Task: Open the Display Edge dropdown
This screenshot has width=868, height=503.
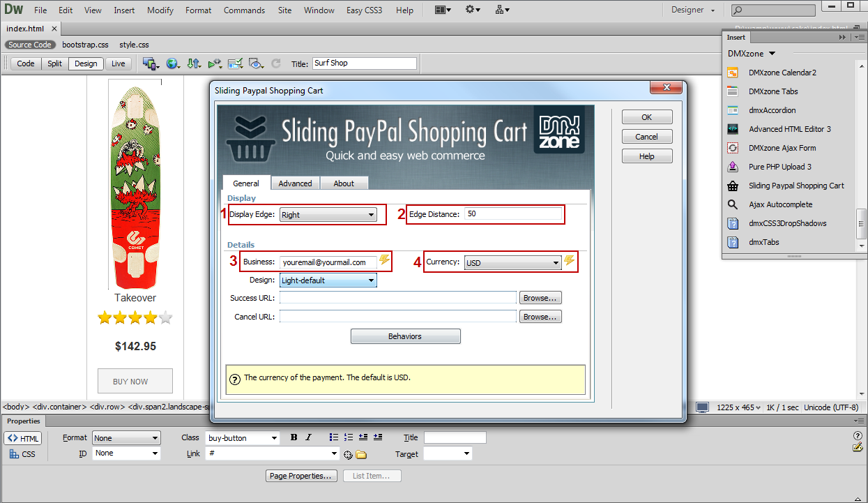Action: pos(328,215)
